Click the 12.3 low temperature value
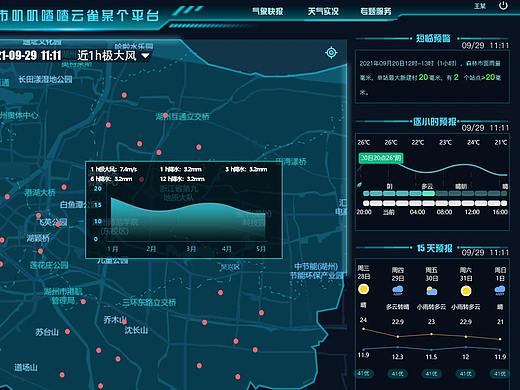This screenshot has width=520, height=390. point(397,357)
